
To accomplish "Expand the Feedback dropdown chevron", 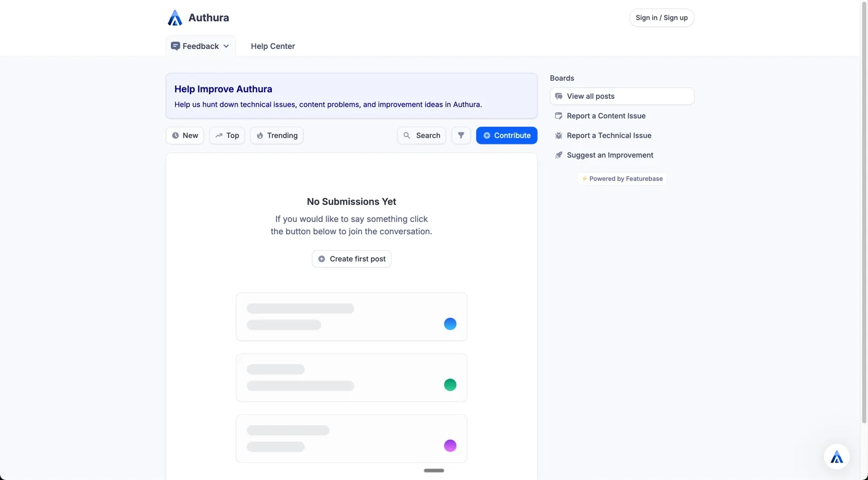I will [226, 46].
